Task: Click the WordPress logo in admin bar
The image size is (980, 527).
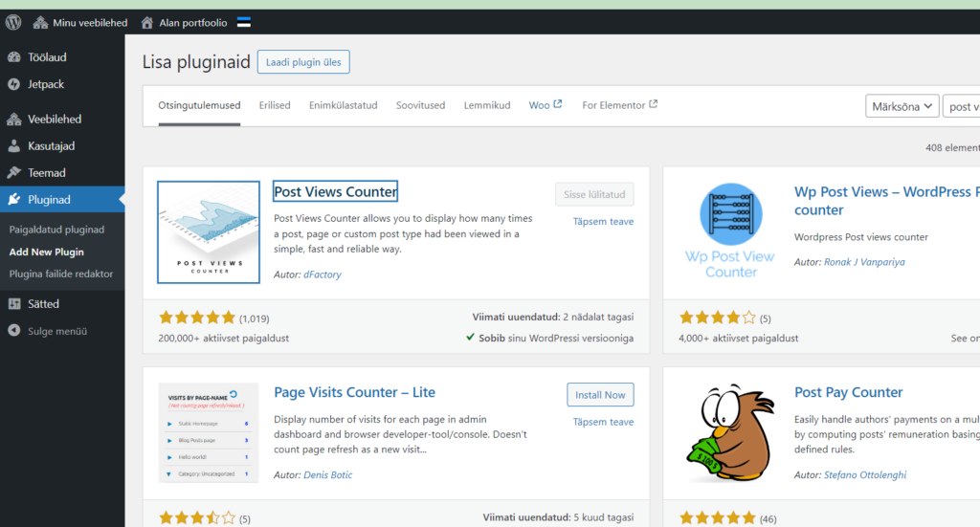Action: click(13, 22)
